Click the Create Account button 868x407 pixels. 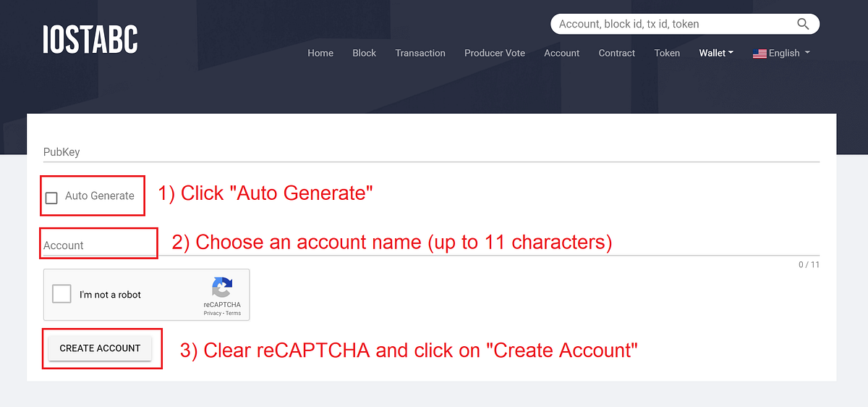pyautogui.click(x=100, y=348)
